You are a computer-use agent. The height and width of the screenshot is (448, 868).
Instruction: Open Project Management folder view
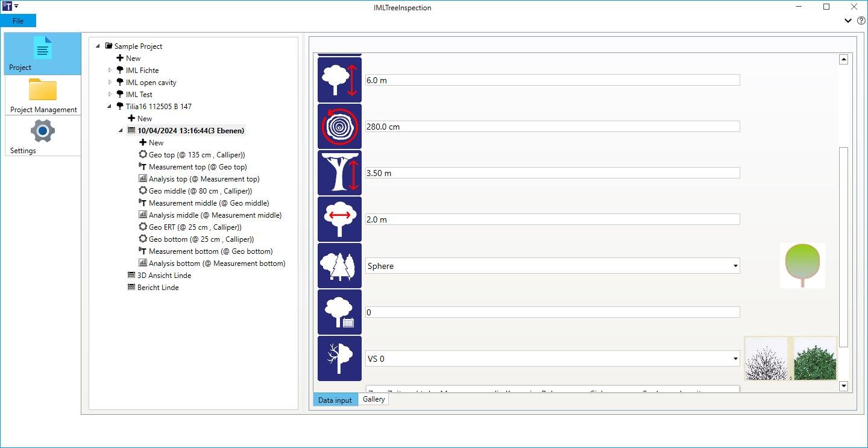[x=43, y=95]
